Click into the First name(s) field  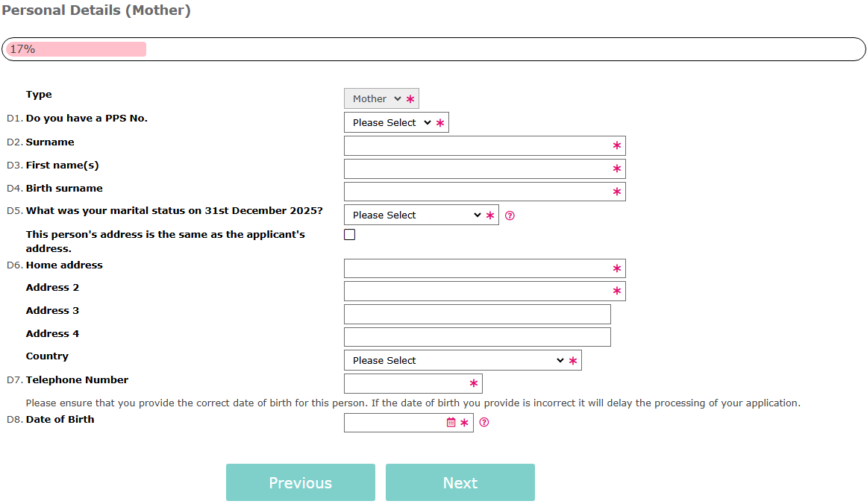[x=478, y=169]
